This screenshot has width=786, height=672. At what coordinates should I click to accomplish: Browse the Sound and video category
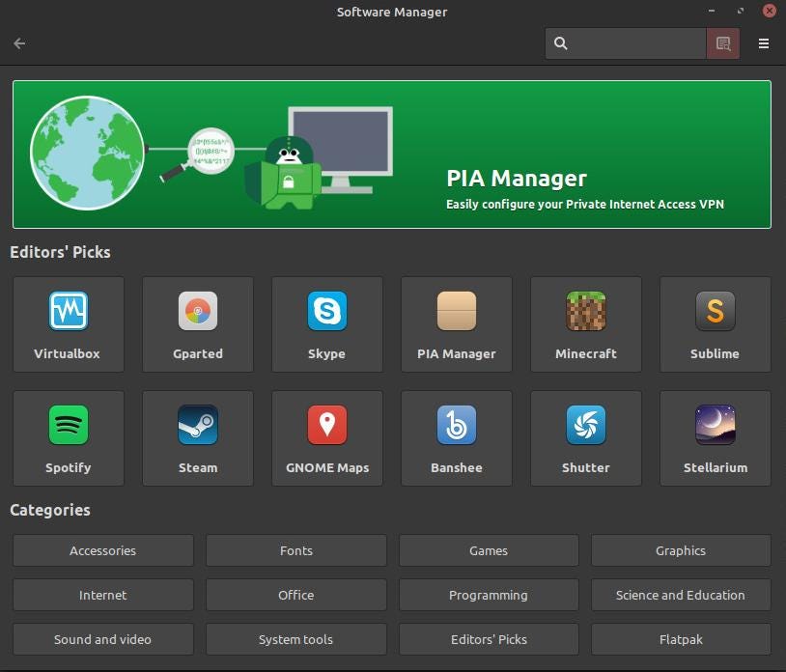pyautogui.click(x=103, y=639)
